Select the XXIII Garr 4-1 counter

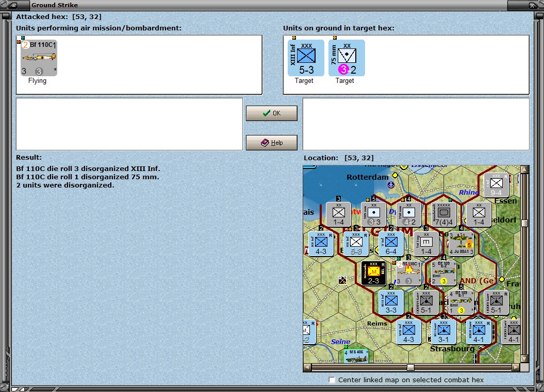click(479, 332)
